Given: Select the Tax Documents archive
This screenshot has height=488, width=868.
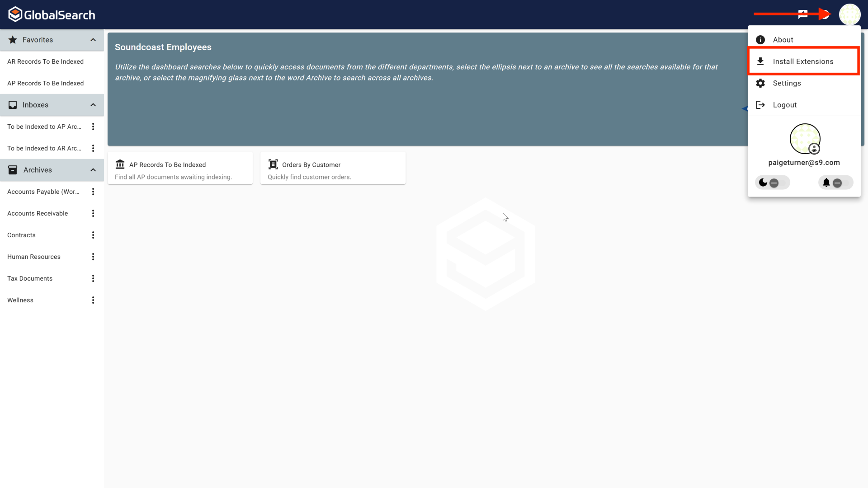Looking at the screenshot, I should click(x=30, y=278).
